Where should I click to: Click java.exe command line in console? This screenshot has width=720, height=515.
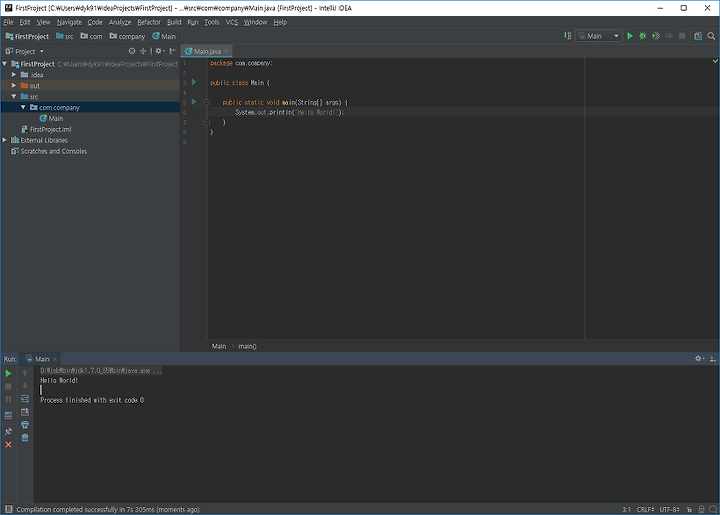[101, 370]
